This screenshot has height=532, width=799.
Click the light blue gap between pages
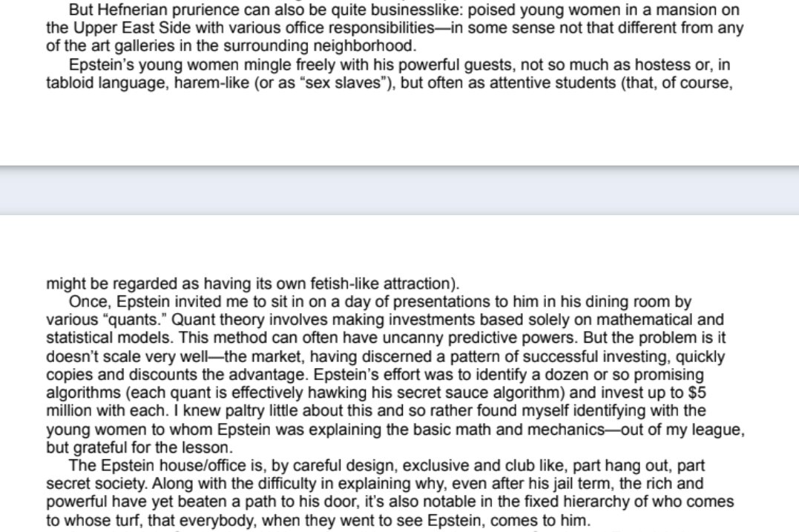(399, 191)
